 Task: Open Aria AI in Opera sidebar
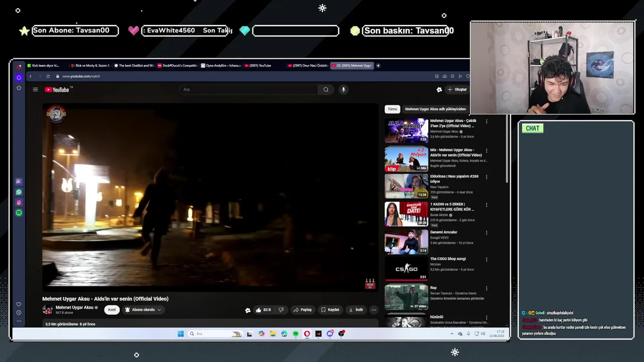(x=19, y=182)
